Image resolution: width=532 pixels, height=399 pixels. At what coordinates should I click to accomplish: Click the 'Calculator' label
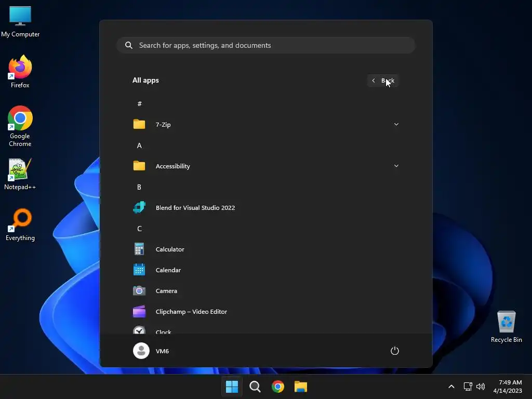click(x=170, y=249)
